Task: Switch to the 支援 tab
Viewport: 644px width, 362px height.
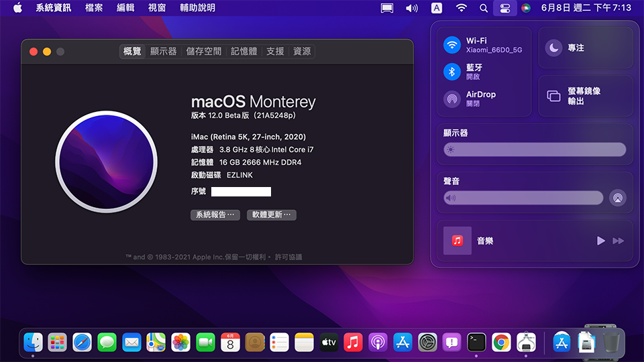Action: [275, 52]
